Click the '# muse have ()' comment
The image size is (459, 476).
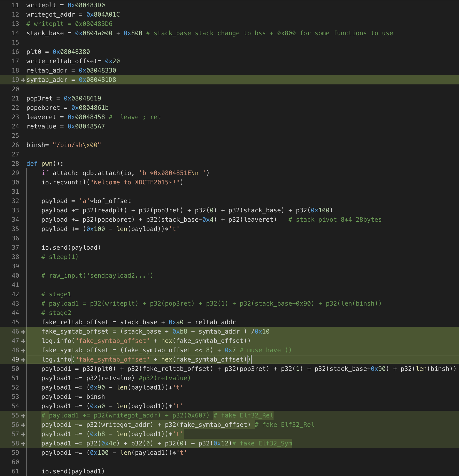click(x=266, y=350)
